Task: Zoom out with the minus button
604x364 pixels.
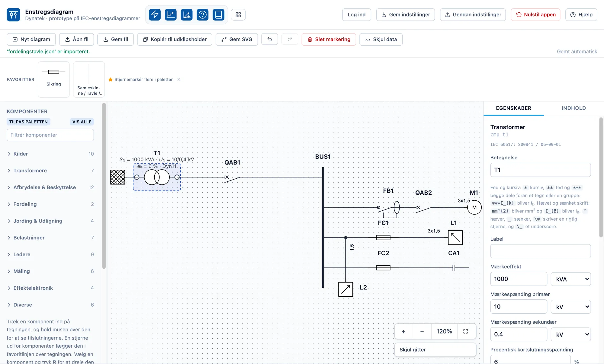Action: pos(422,331)
